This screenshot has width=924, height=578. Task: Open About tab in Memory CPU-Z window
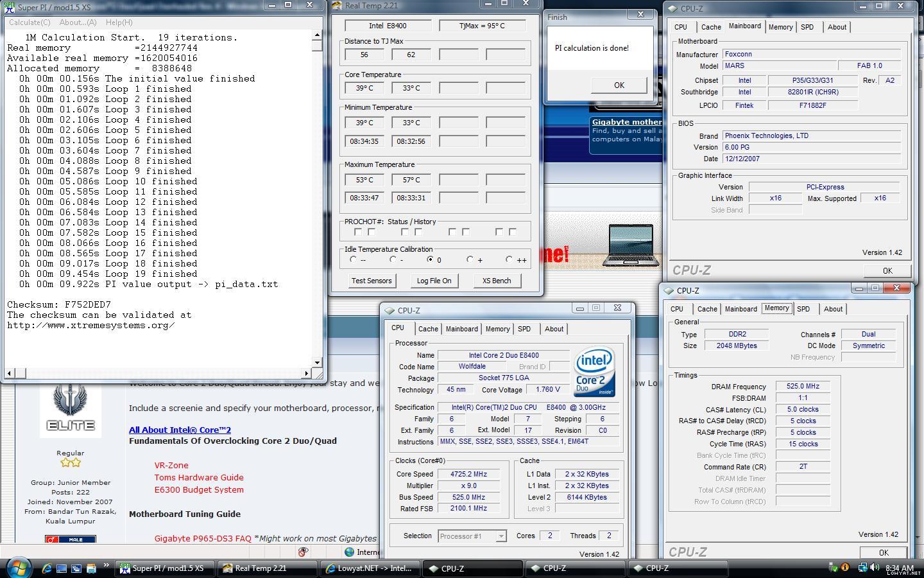(833, 309)
